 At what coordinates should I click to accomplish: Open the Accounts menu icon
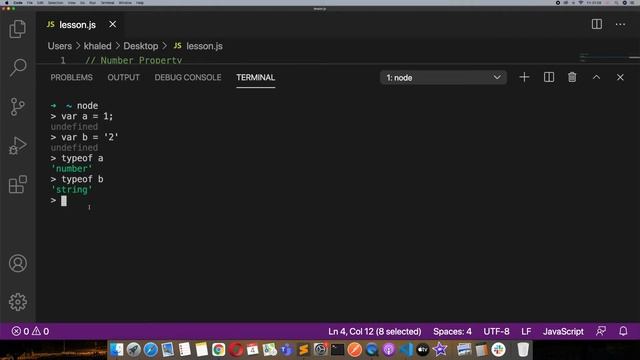coord(18,263)
